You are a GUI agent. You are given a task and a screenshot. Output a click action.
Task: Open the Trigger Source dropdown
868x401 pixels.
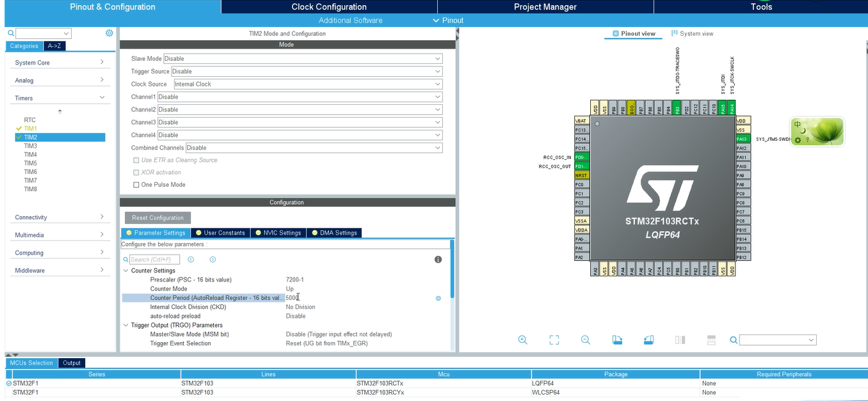pyautogui.click(x=307, y=72)
